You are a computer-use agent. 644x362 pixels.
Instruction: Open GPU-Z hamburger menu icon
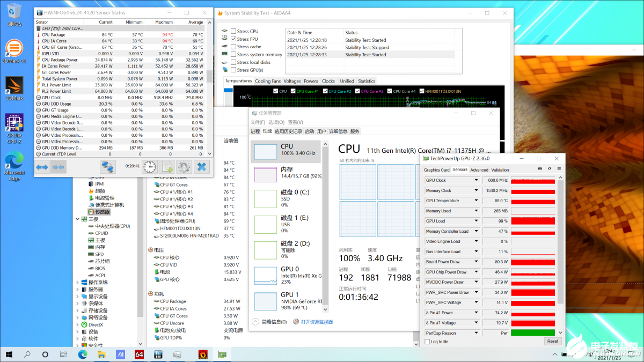pos(558,169)
